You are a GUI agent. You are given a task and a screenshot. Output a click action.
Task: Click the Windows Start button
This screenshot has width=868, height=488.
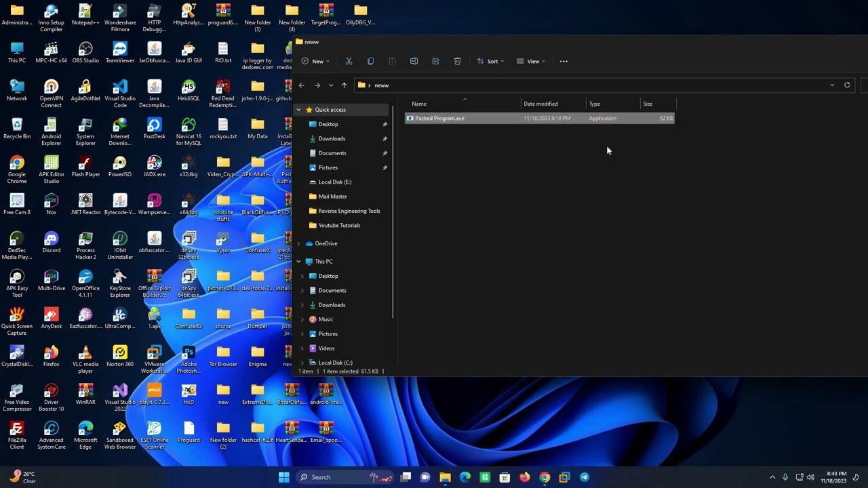click(284, 477)
